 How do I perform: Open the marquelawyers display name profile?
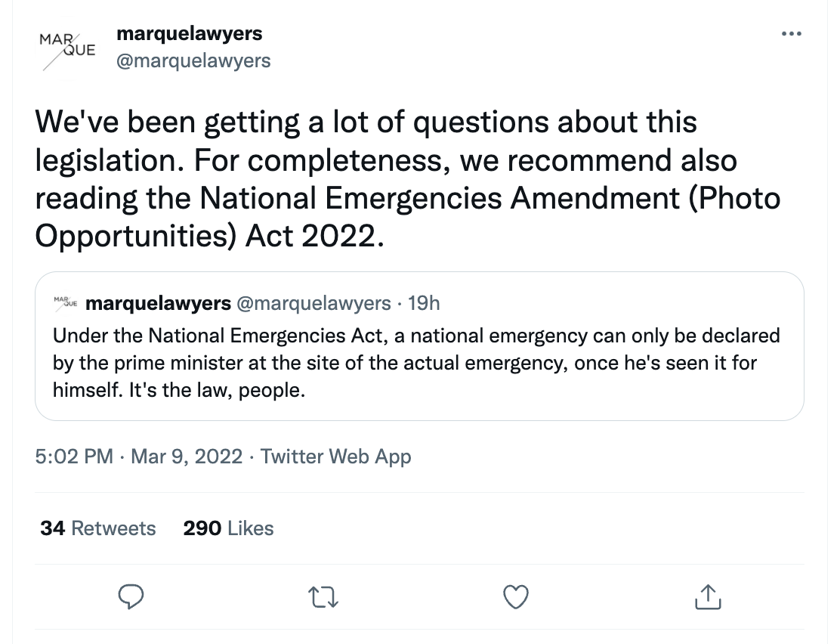click(189, 33)
